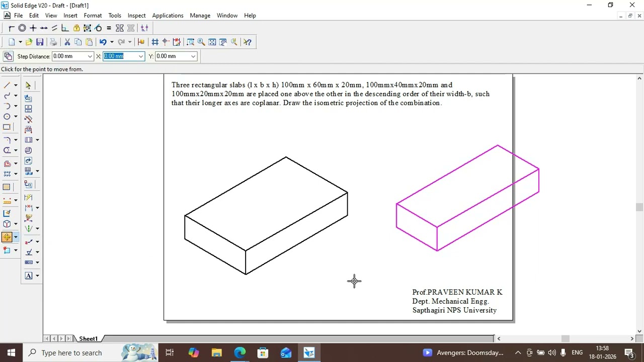Click the Perpendicular relationship icon

65,28
